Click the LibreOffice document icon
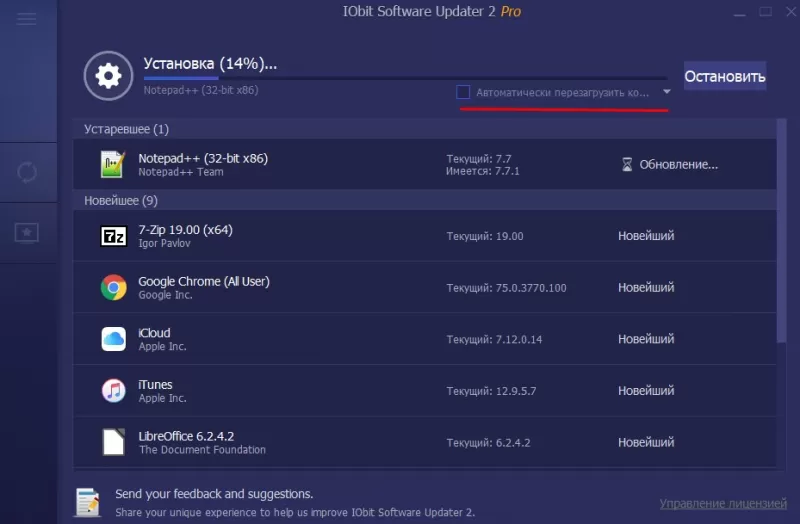Viewport: 800px width, 524px height. [x=114, y=442]
